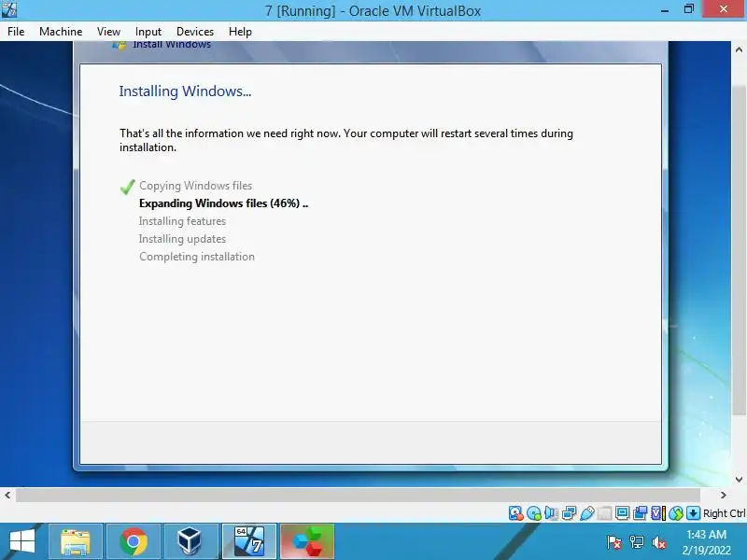The width and height of the screenshot is (747, 560).
Task: Click the muted speaker tray icon
Action: tap(659, 542)
